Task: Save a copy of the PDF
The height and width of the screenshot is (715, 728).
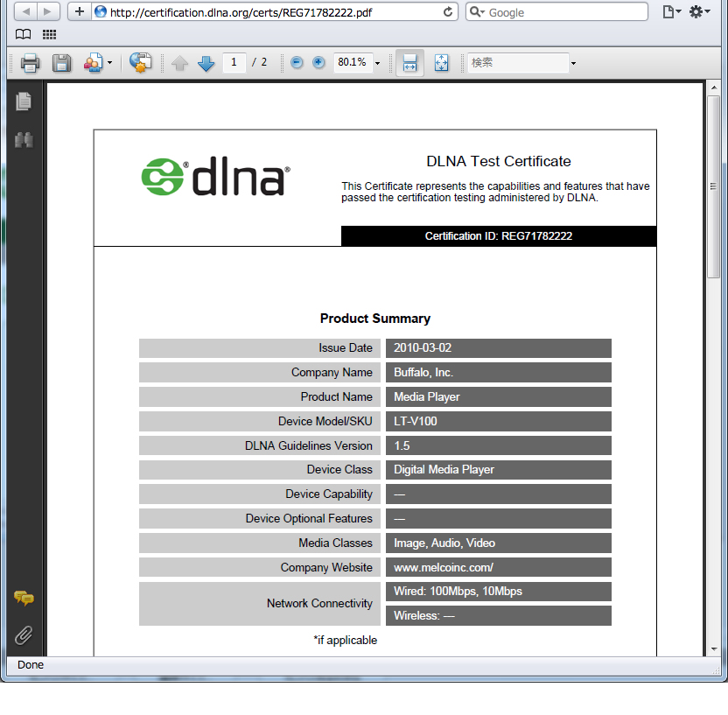Action: pos(61,63)
